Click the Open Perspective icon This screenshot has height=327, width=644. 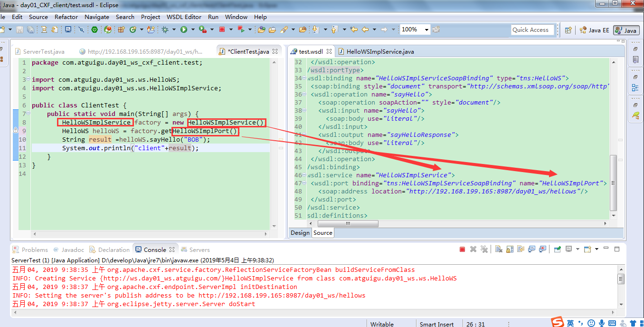[568, 30]
